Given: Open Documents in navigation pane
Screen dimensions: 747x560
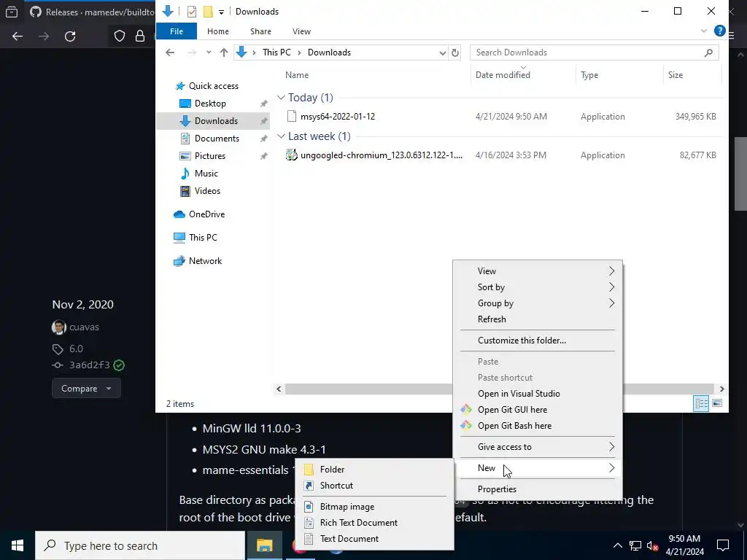Looking at the screenshot, I should [x=217, y=138].
